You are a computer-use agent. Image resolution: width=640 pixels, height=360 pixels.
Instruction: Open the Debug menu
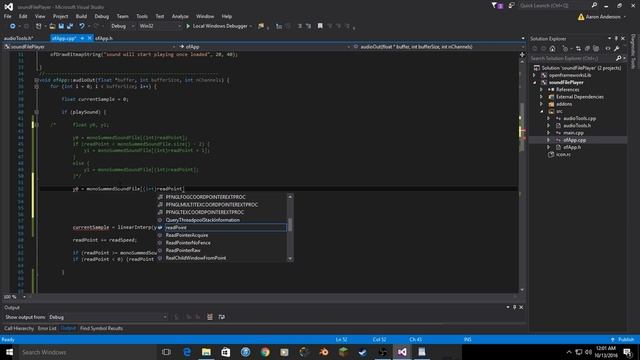coord(102,16)
